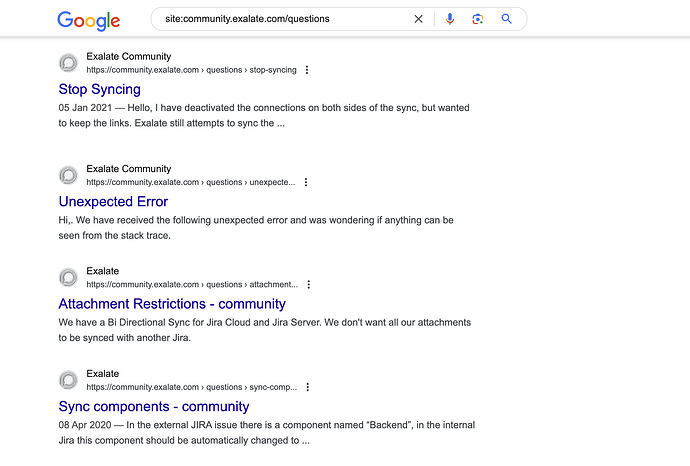The width and height of the screenshot is (690, 466).
Task: Click snippet text dated 05 Jan 2021
Action: tap(264, 115)
